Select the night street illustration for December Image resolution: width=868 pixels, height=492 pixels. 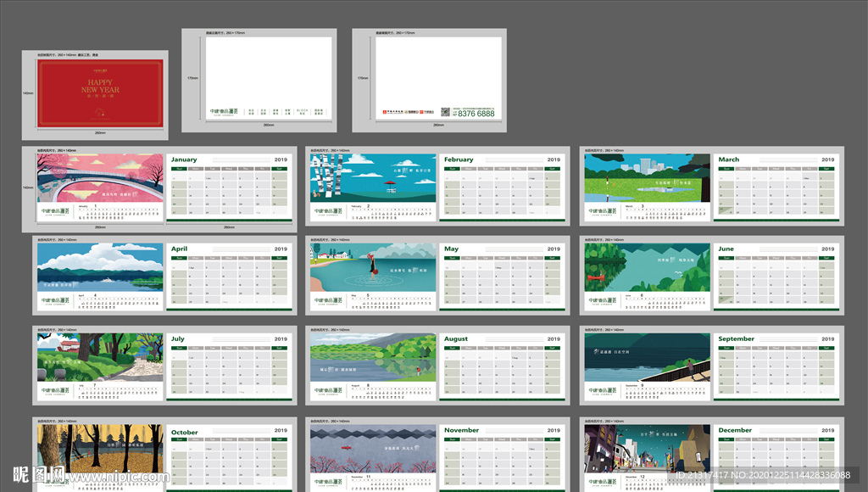[647, 449]
